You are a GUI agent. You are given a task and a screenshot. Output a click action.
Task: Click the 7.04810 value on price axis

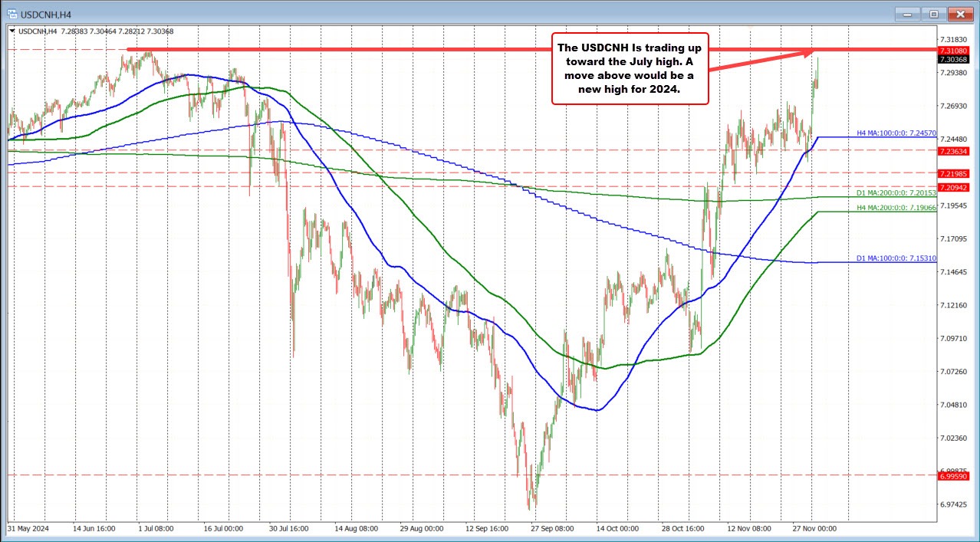pos(954,405)
